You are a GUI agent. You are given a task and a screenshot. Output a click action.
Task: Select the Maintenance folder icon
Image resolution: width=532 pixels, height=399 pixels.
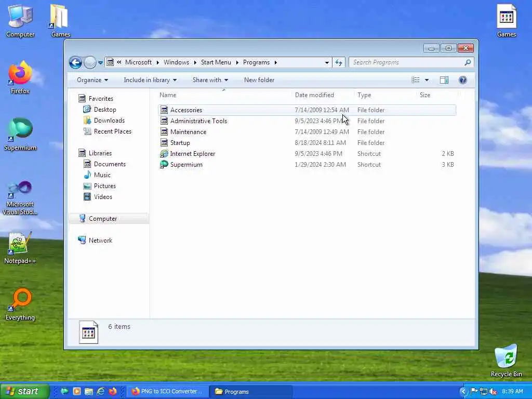pyautogui.click(x=164, y=131)
